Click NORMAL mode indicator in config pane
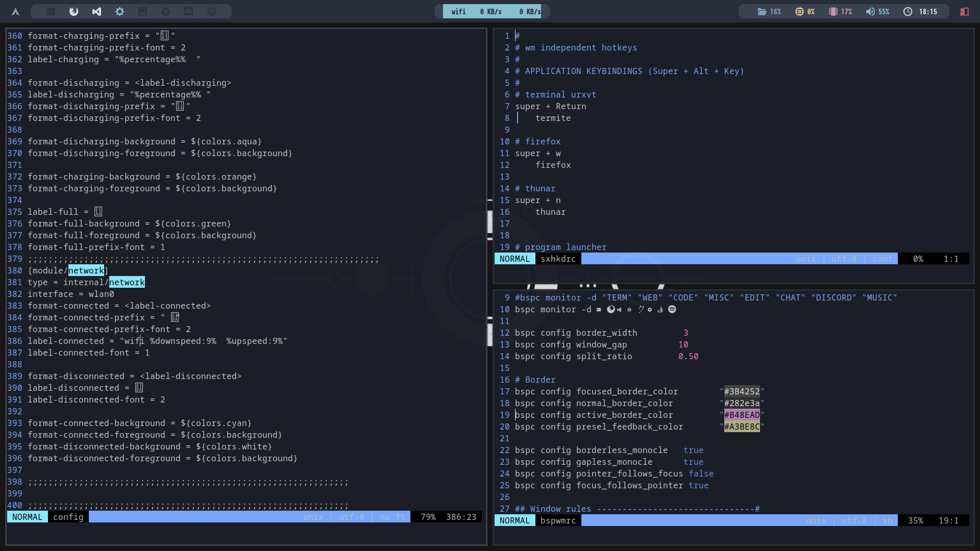This screenshot has width=980, height=551. [x=28, y=517]
